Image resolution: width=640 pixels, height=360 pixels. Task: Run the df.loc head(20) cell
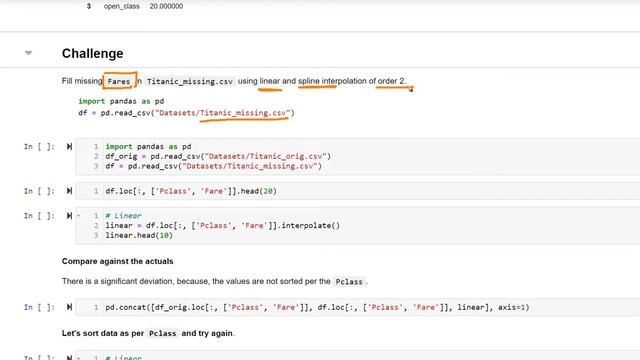pos(69,191)
